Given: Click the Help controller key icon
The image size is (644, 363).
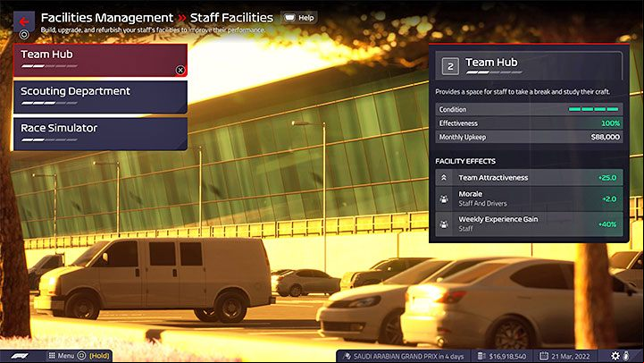Looking at the screenshot, I should (x=290, y=18).
